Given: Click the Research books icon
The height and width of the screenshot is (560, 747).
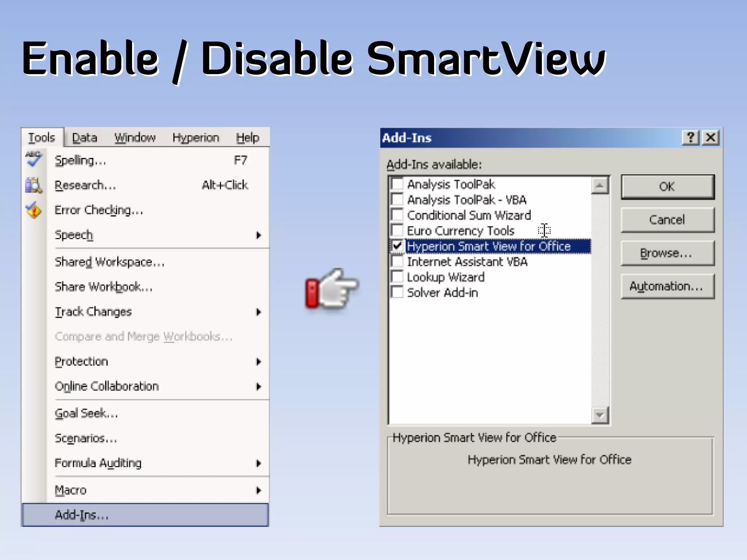Looking at the screenshot, I should 34,185.
